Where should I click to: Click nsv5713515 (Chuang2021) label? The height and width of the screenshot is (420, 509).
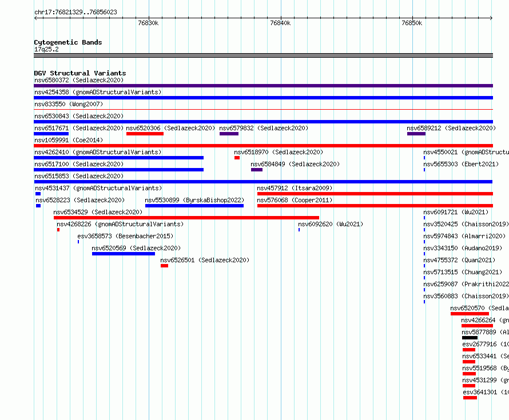[x=463, y=272]
